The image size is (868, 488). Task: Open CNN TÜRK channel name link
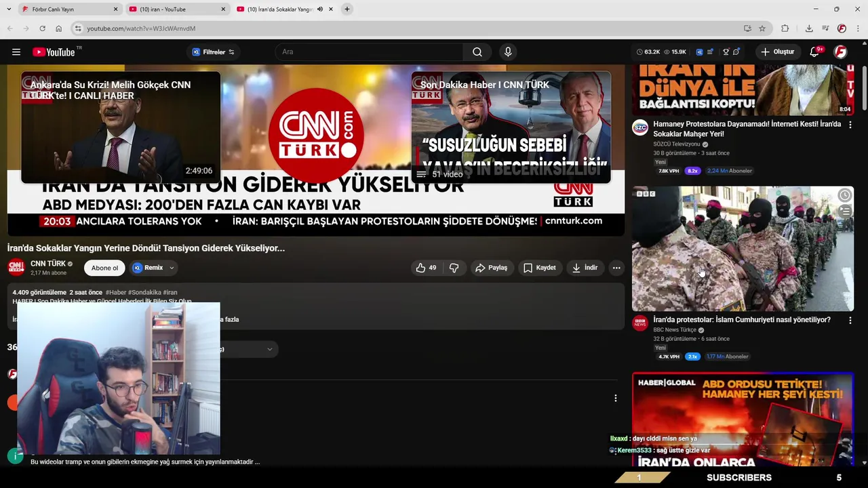tap(48, 264)
